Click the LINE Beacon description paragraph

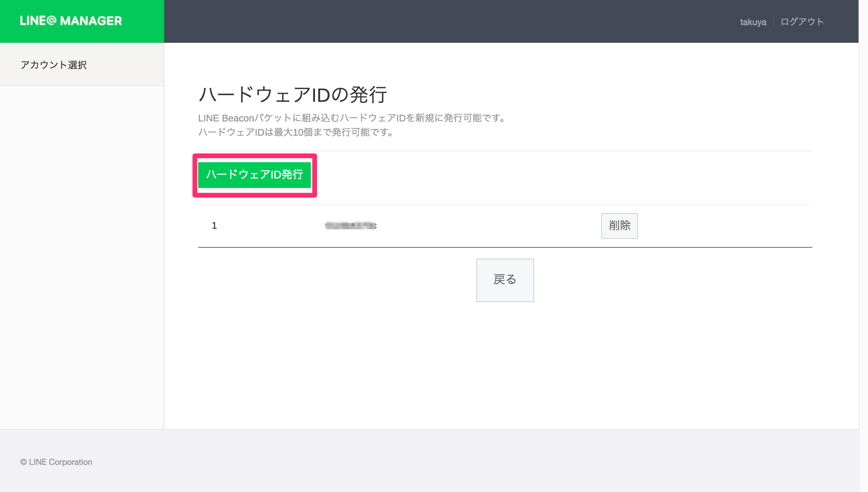point(351,118)
